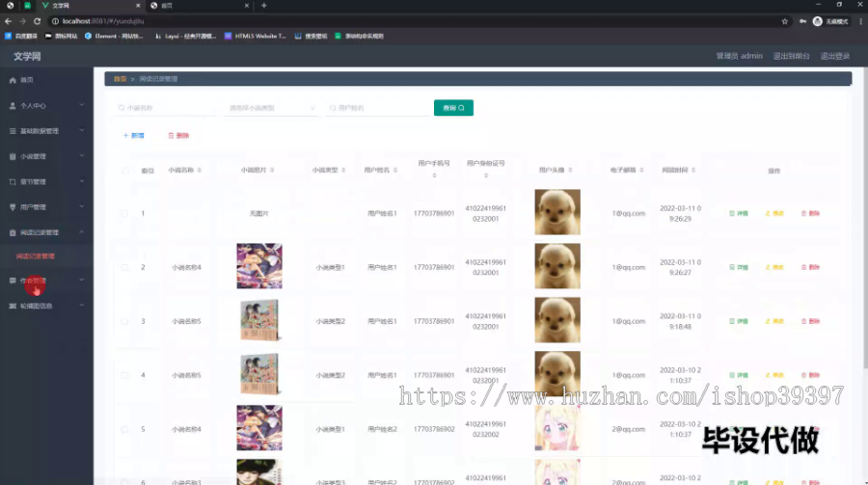Screen dimensions: 868x485
Task: Check the checkbox for row 4
Action: [x=124, y=375]
